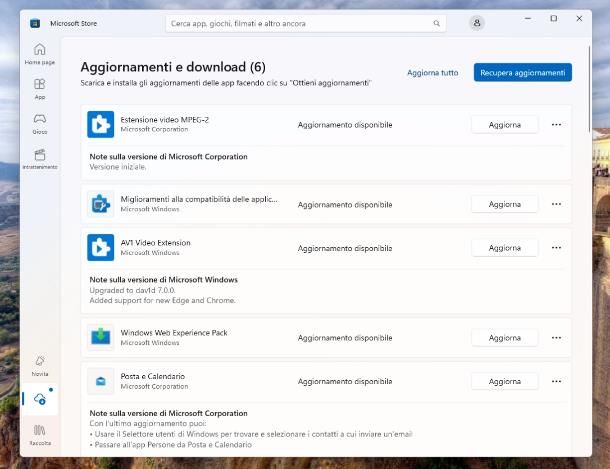Open more options for Miglioramenti alla compatibilità
Viewport: 610px width, 469px height.
coord(556,204)
